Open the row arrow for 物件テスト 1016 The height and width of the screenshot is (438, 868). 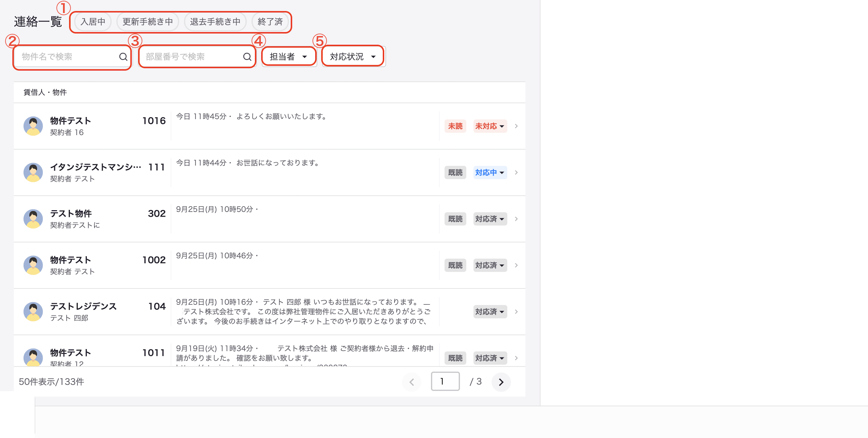pos(516,126)
